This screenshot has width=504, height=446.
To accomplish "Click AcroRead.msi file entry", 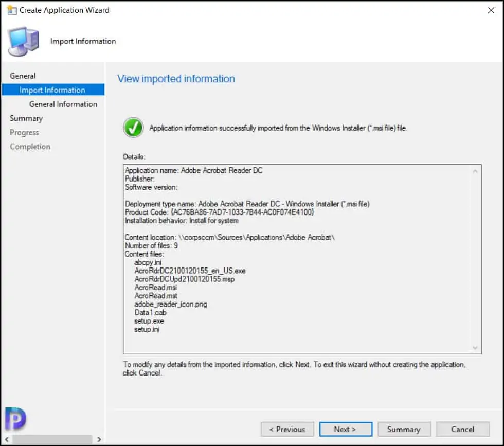I will pyautogui.click(x=155, y=288).
